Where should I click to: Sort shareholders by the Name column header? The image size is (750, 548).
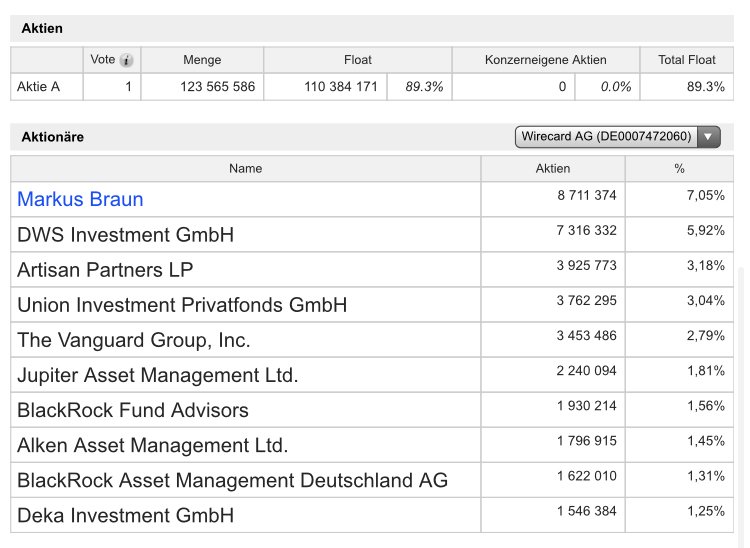245,168
